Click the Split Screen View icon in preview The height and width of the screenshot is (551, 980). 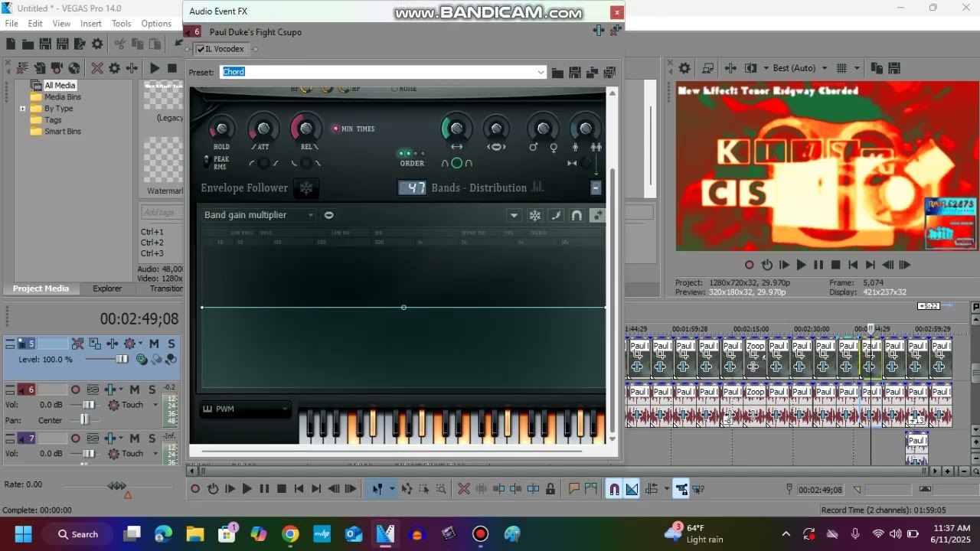(751, 68)
